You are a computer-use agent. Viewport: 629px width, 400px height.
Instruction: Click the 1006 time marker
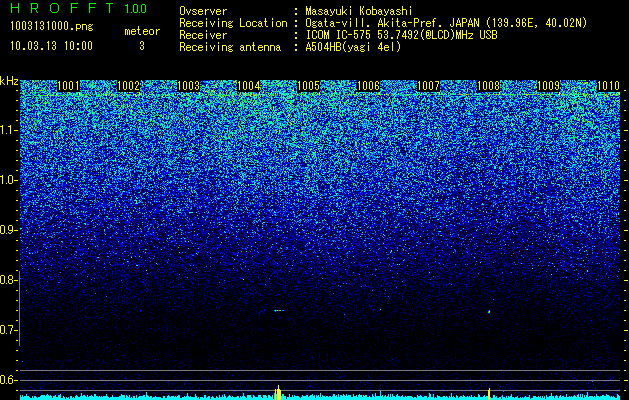pyautogui.click(x=368, y=86)
